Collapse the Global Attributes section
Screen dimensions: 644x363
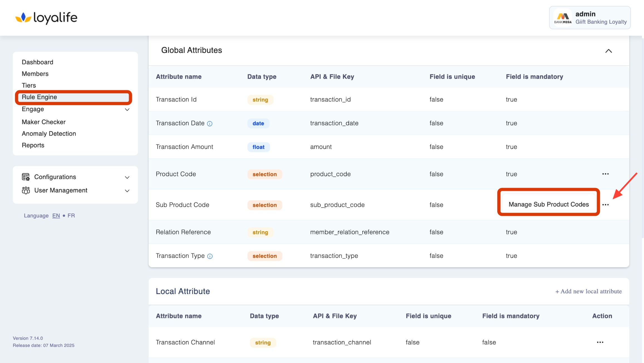(608, 51)
